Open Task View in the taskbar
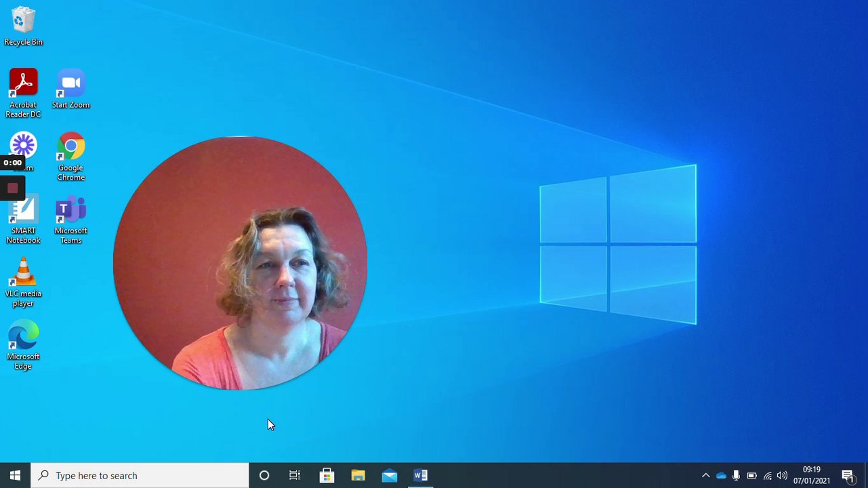868x488 pixels. click(295, 475)
